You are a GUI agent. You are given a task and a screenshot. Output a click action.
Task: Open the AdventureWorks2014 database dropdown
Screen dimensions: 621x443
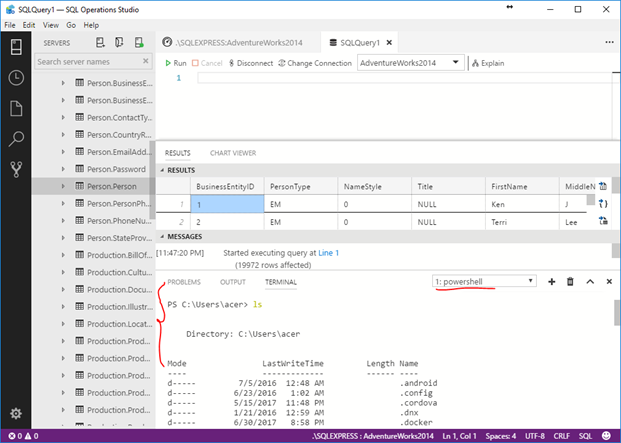pos(411,63)
